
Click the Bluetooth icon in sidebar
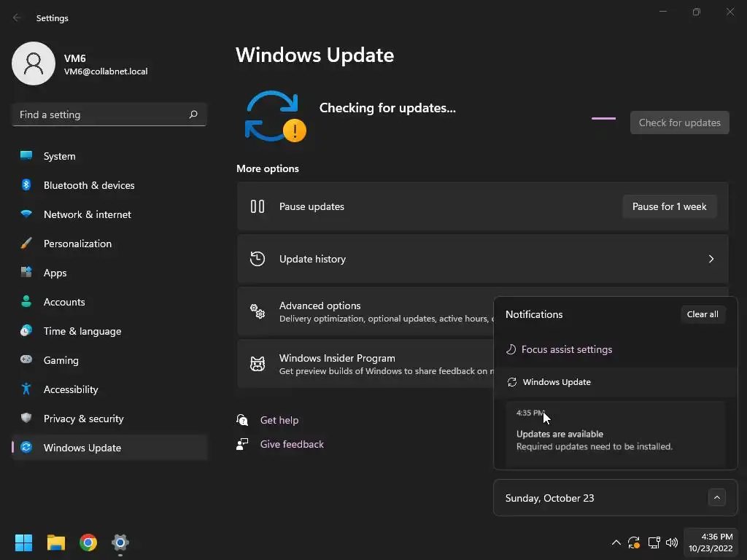point(26,184)
